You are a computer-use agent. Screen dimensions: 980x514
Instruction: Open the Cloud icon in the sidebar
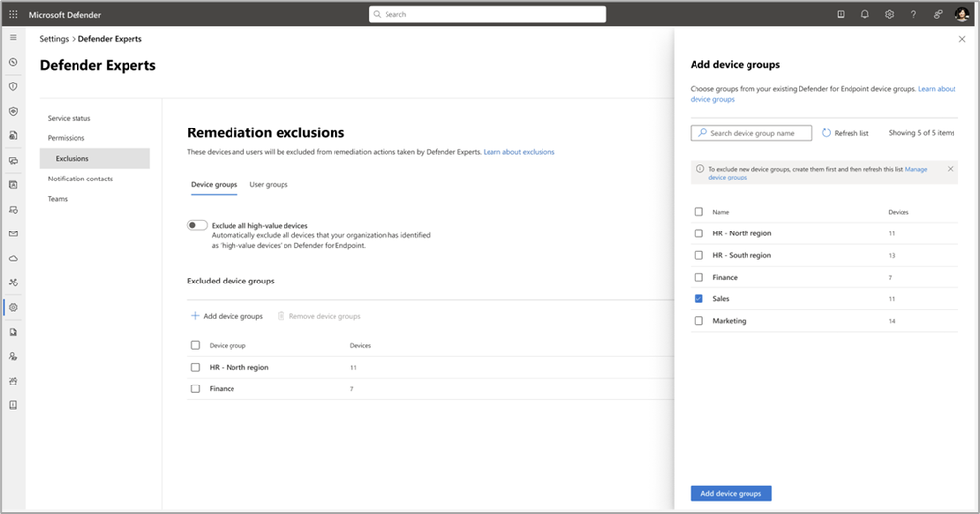tap(13, 258)
